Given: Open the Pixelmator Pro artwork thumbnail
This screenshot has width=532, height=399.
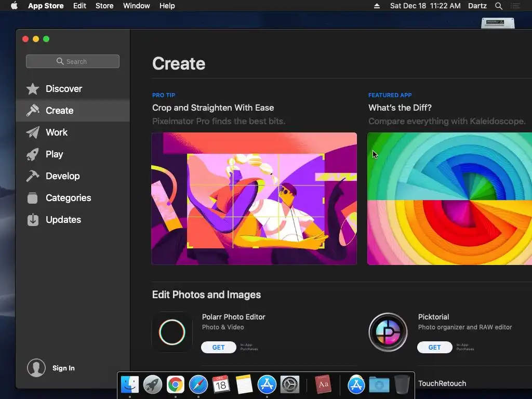Looking at the screenshot, I should pos(254,198).
